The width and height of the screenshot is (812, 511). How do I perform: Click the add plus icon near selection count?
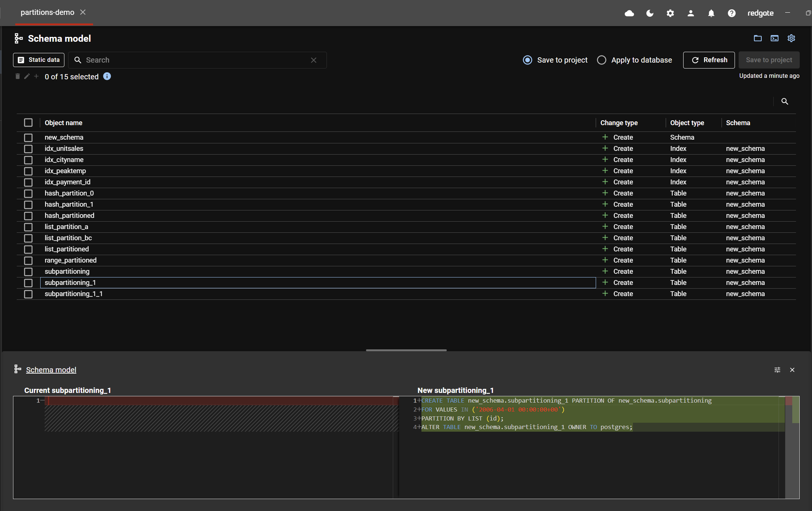coord(36,76)
